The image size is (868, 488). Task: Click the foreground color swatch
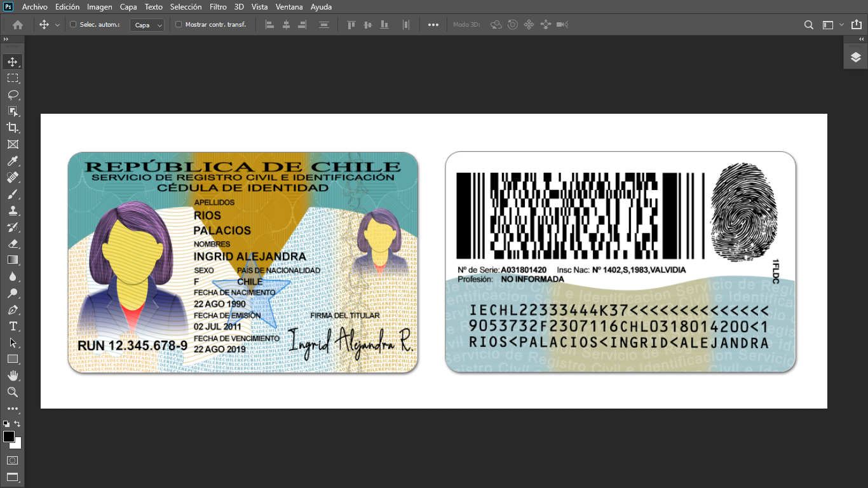tap(9, 437)
